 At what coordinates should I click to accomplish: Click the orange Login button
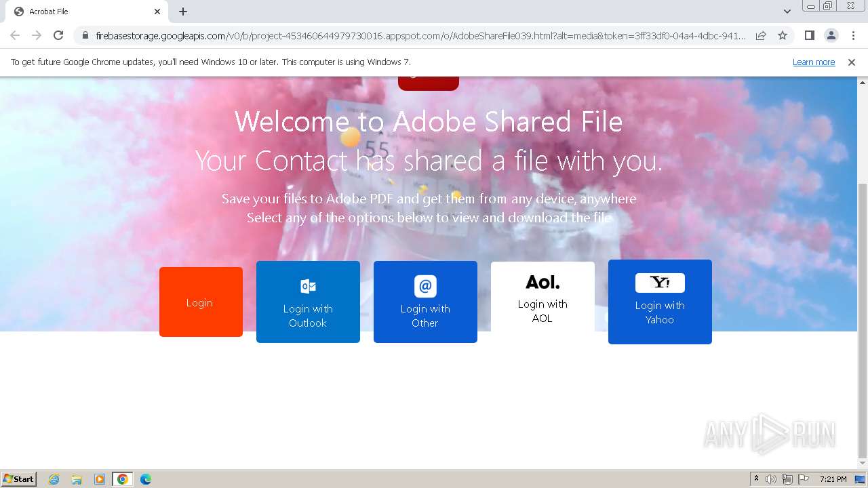pos(201,302)
